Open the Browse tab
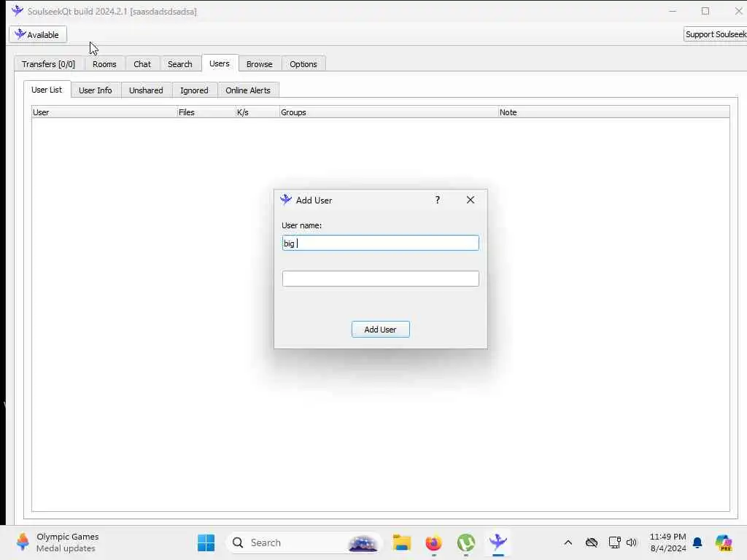Image resolution: width=747 pixels, height=560 pixels. click(259, 64)
